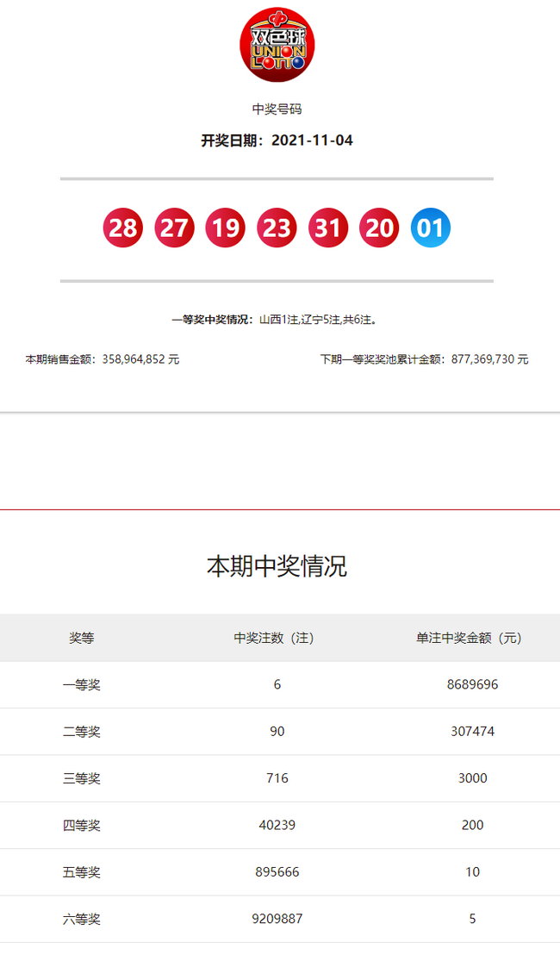Tap the red ball showing 19
The width and height of the screenshot is (560, 967).
click(225, 228)
